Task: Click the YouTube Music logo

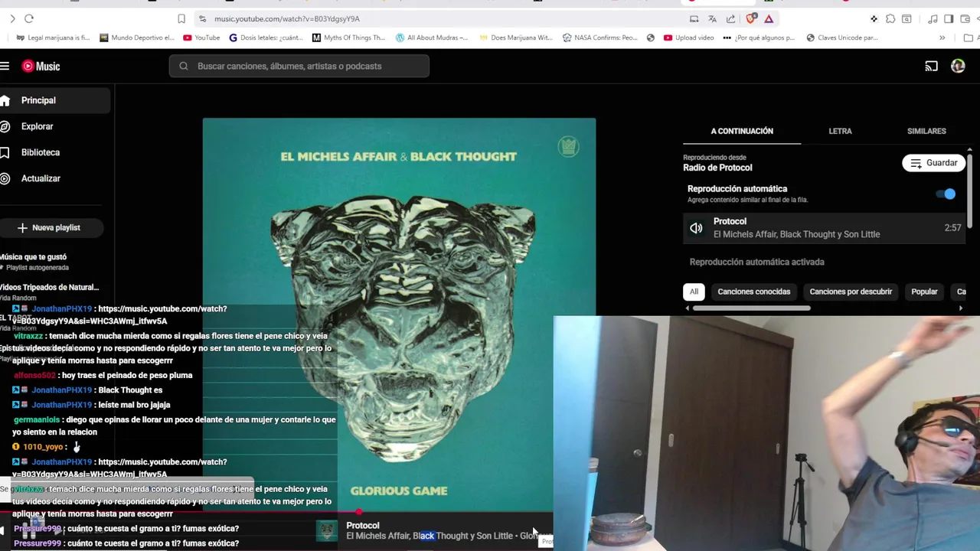Action: click(x=41, y=66)
